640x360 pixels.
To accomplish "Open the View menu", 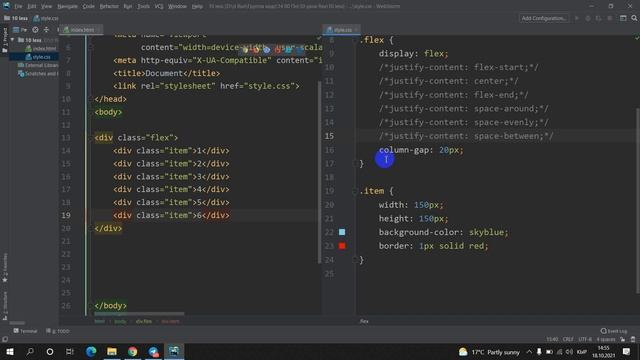I will (46, 6).
